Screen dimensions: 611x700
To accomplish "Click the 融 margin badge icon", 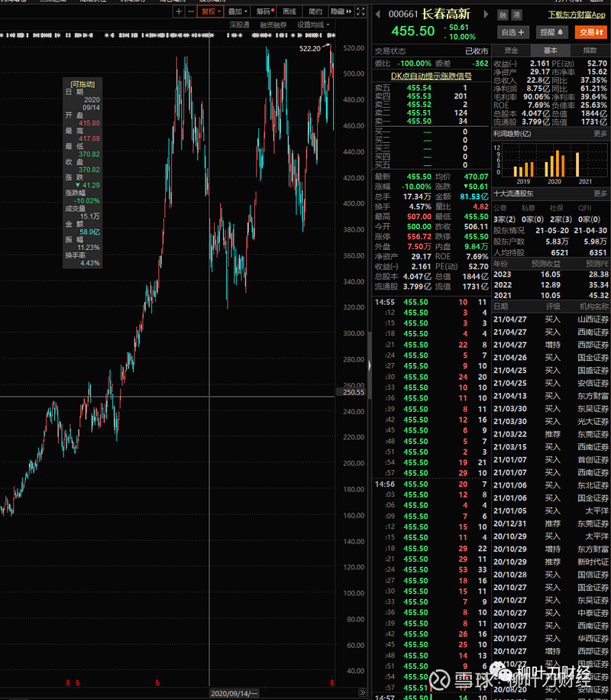I will click(503, 15).
